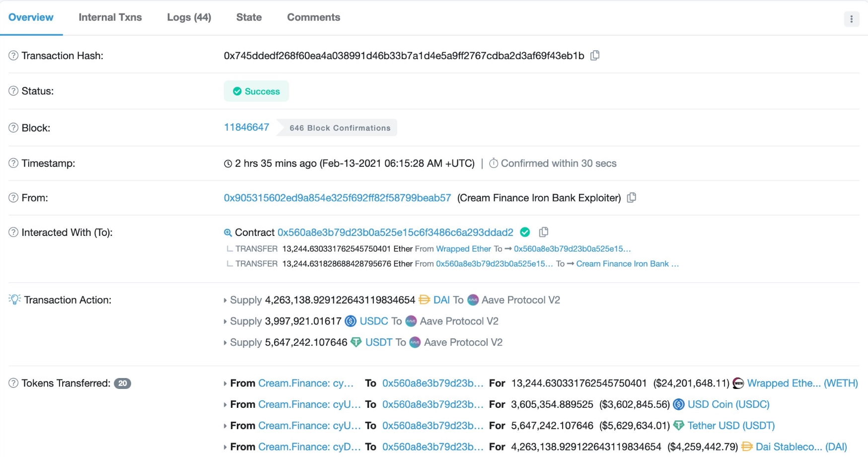Open the DAI token link in Transaction Action
Image resolution: width=868 pixels, height=457 pixels.
click(x=441, y=300)
